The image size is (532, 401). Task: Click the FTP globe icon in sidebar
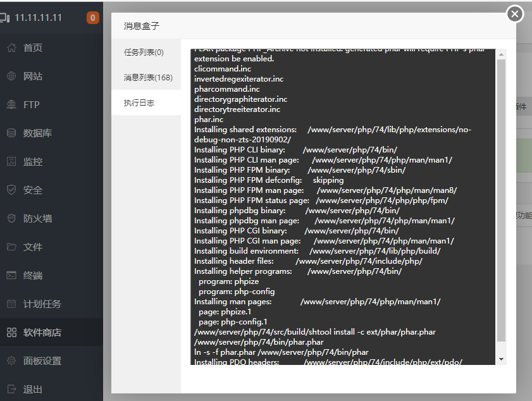[x=11, y=105]
